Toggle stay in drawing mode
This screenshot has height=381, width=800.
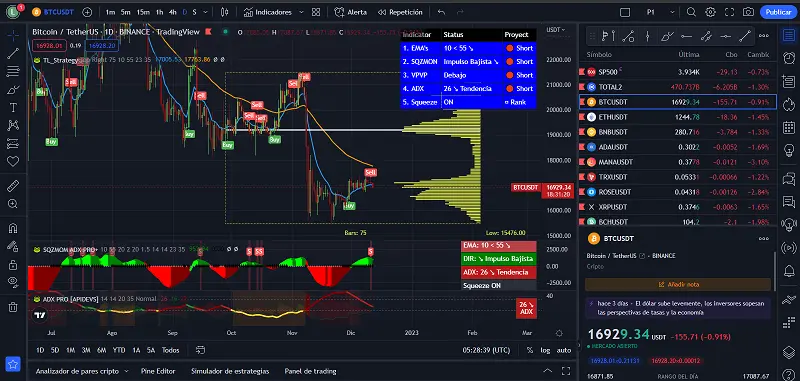click(x=13, y=246)
